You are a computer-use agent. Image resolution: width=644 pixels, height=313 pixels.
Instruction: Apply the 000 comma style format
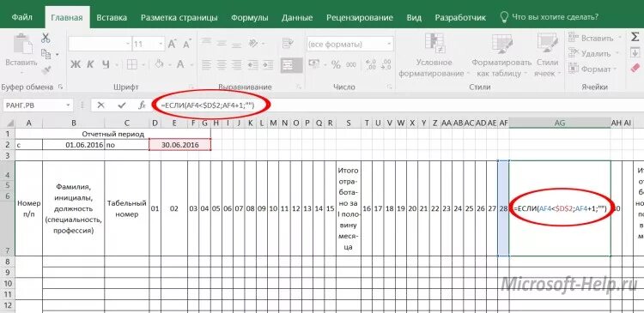(x=351, y=64)
